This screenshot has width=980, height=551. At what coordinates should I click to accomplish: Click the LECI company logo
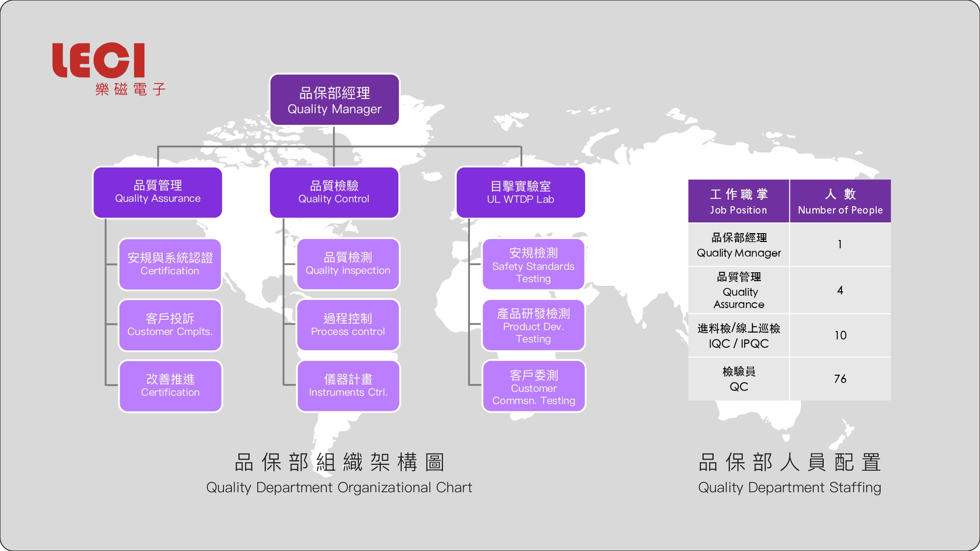coord(99,61)
